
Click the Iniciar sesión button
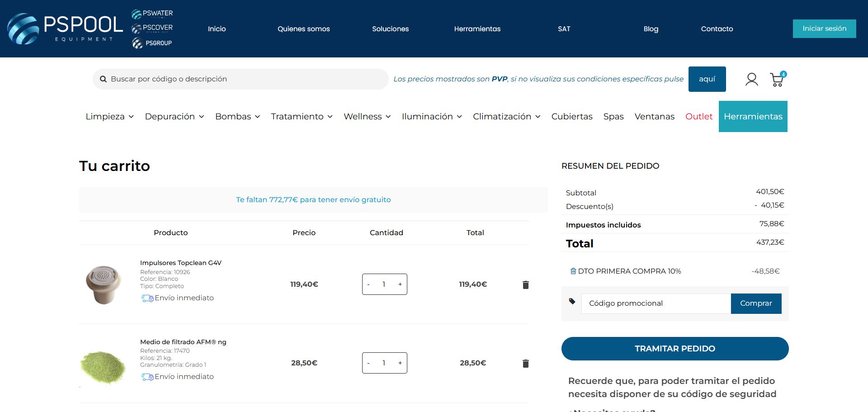click(825, 28)
